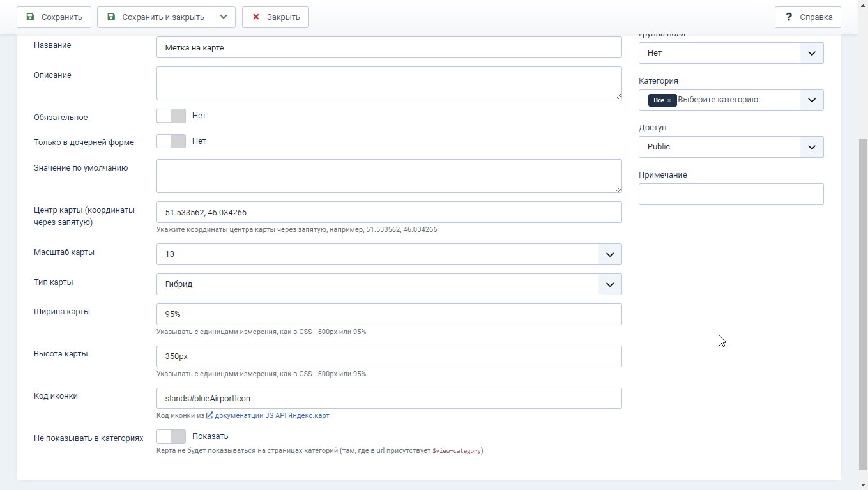The image size is (868, 490).
Task: Click the Close button with red X
Action: click(x=275, y=17)
